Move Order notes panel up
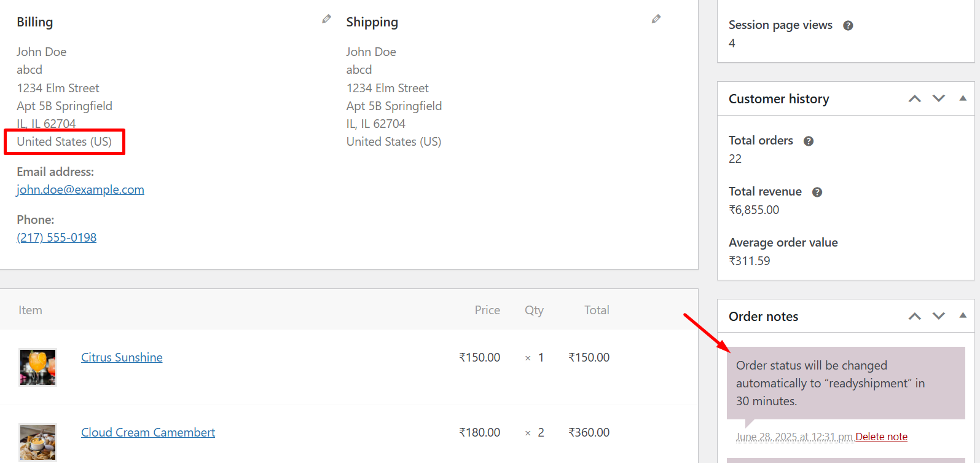The image size is (980, 463). click(915, 316)
